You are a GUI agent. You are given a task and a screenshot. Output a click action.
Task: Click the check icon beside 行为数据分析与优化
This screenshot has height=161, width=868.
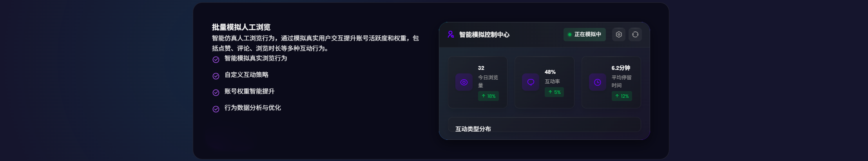click(216, 109)
